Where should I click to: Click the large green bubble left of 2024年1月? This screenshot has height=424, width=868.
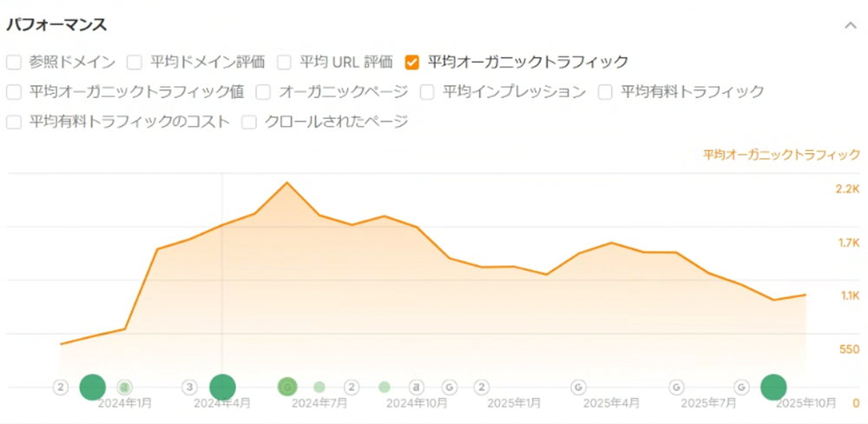[92, 388]
